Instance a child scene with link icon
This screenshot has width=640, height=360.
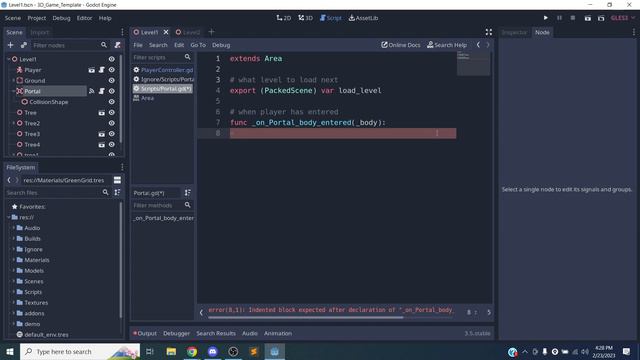click(24, 45)
